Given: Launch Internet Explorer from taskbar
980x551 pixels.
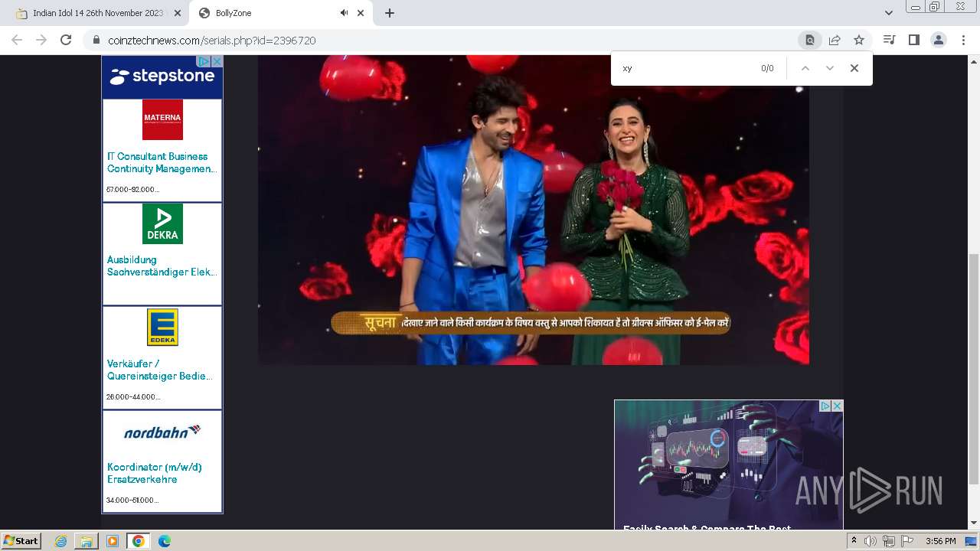Looking at the screenshot, I should (x=61, y=541).
